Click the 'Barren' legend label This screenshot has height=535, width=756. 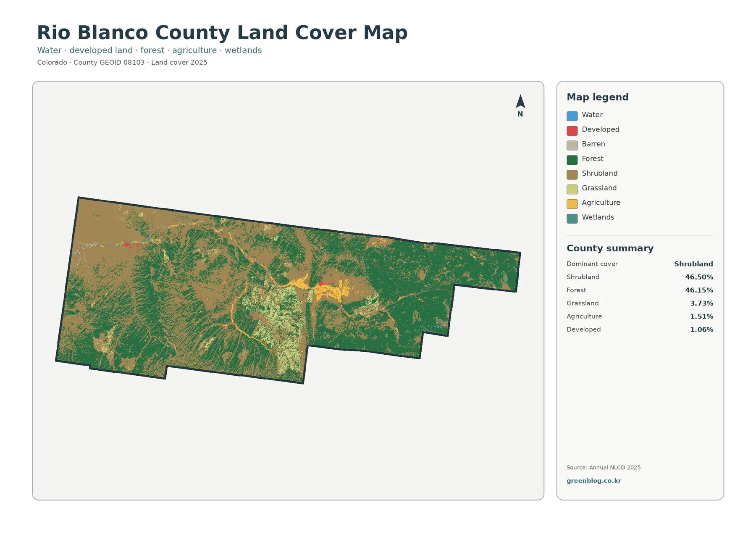coord(593,144)
